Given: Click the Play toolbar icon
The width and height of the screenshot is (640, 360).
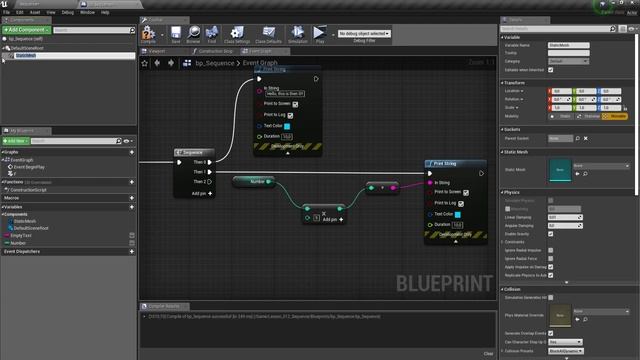Looking at the screenshot, I should (320, 34).
